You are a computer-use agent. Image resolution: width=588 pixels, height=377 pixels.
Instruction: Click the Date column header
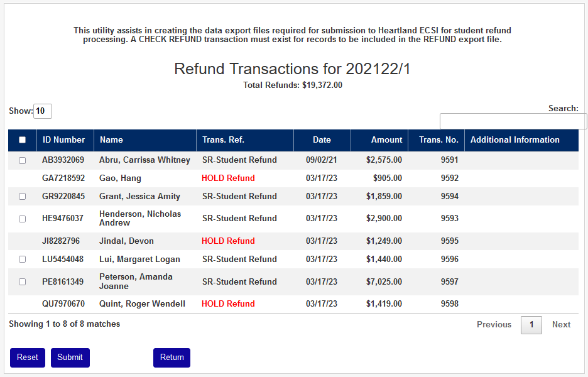point(322,140)
